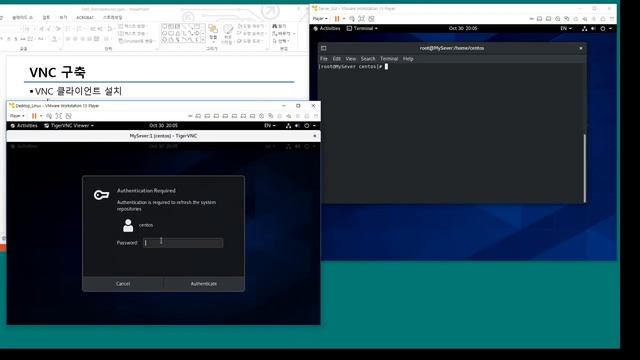The image size is (640, 360).
Task: Click the Cancel button in authentication dialog
Action: pyautogui.click(x=123, y=284)
